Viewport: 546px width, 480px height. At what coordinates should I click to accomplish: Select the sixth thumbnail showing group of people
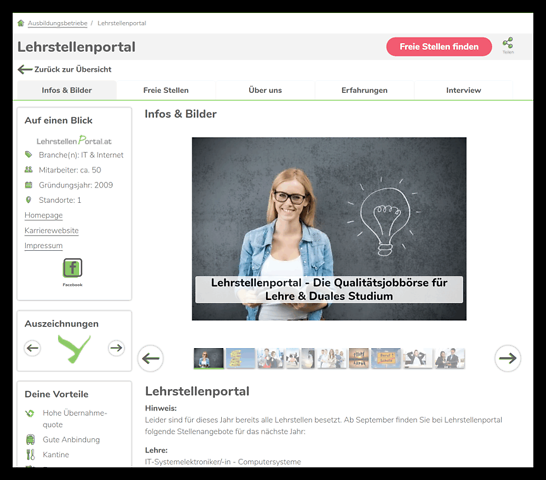(332, 358)
